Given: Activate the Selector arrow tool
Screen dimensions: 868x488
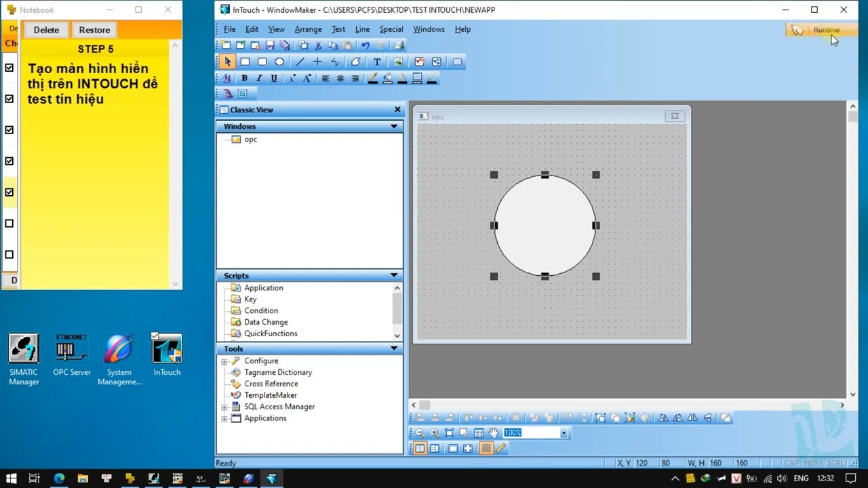Looking at the screenshot, I should 227,62.
